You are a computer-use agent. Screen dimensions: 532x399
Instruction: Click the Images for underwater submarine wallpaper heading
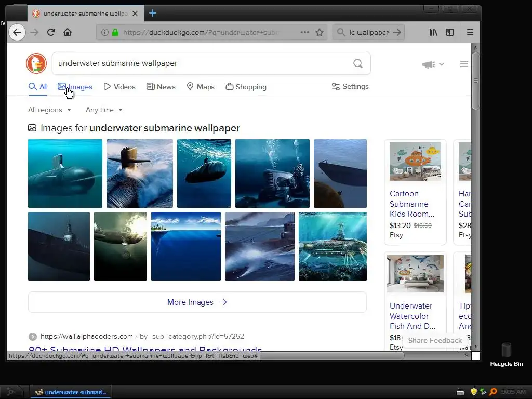coord(140,128)
